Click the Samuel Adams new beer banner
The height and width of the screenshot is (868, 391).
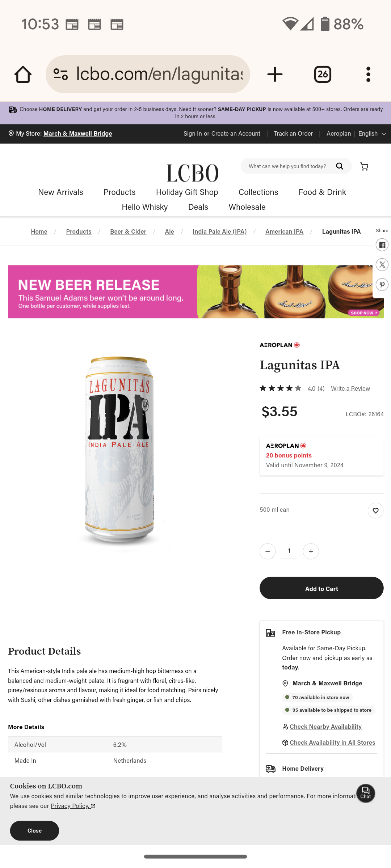tap(195, 292)
